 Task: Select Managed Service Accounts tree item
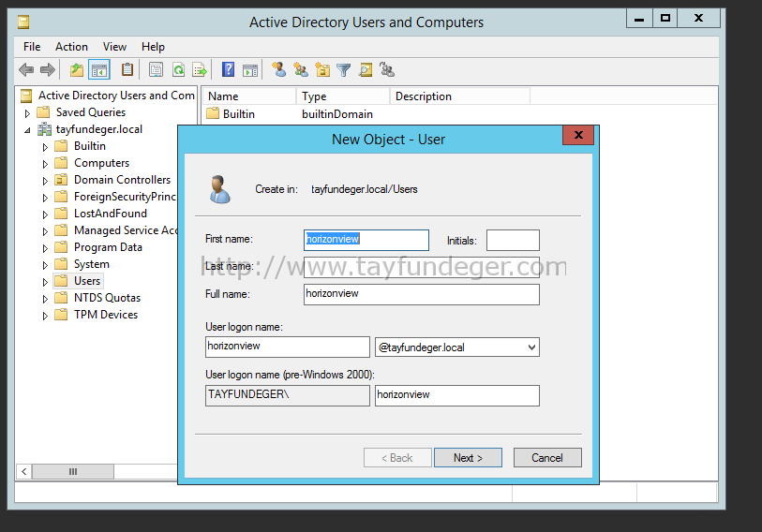tap(126, 230)
